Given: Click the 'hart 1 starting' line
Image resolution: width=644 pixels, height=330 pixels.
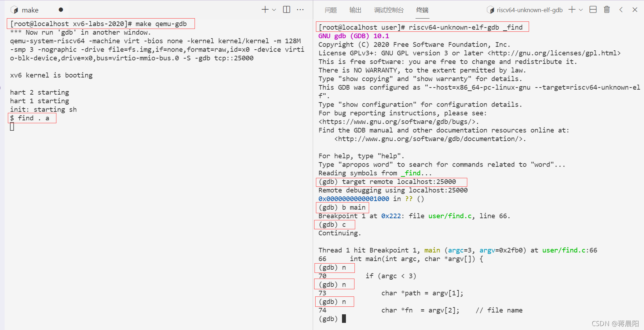Looking at the screenshot, I should click(40, 101).
